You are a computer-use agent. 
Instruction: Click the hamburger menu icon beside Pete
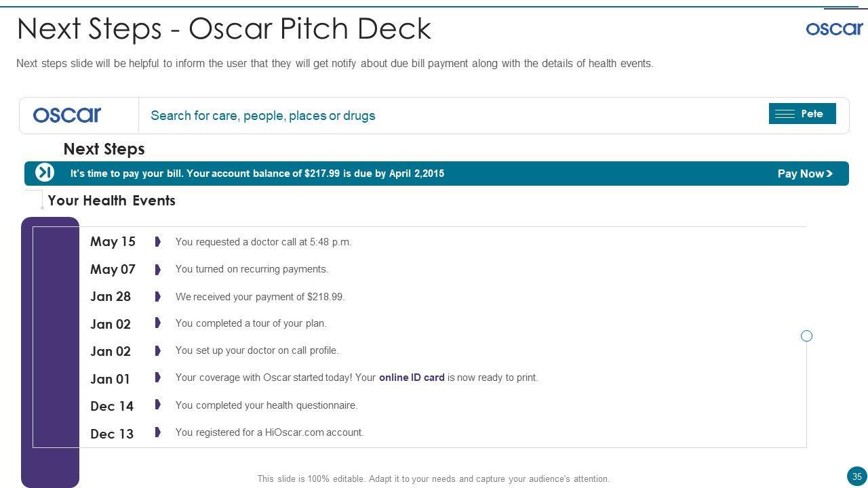point(785,114)
